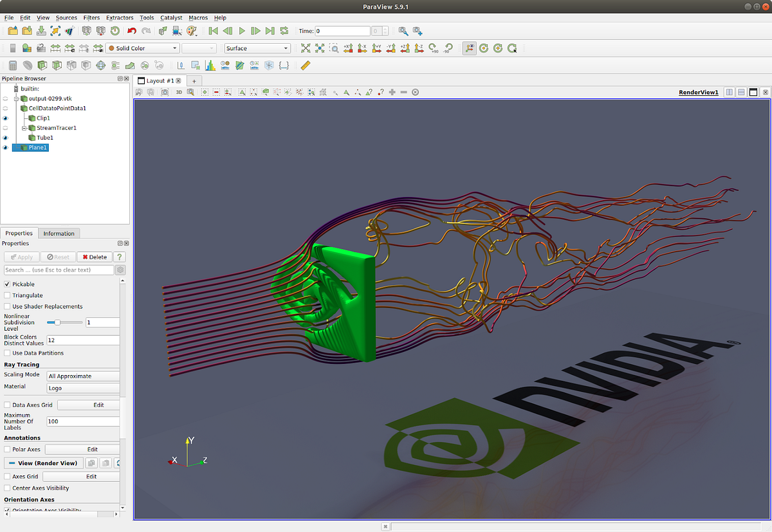This screenshot has width=772, height=532.
Task: Open the Filters menu
Action: [x=91, y=17]
